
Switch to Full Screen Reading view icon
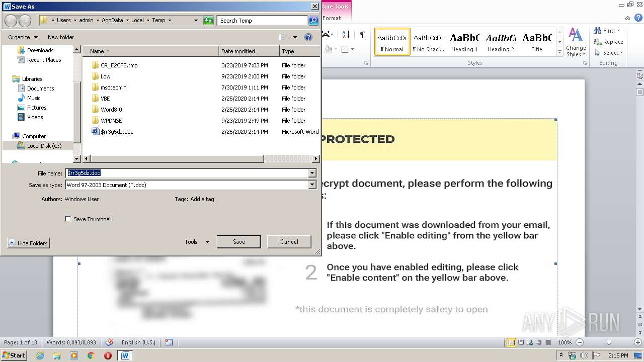point(521,342)
